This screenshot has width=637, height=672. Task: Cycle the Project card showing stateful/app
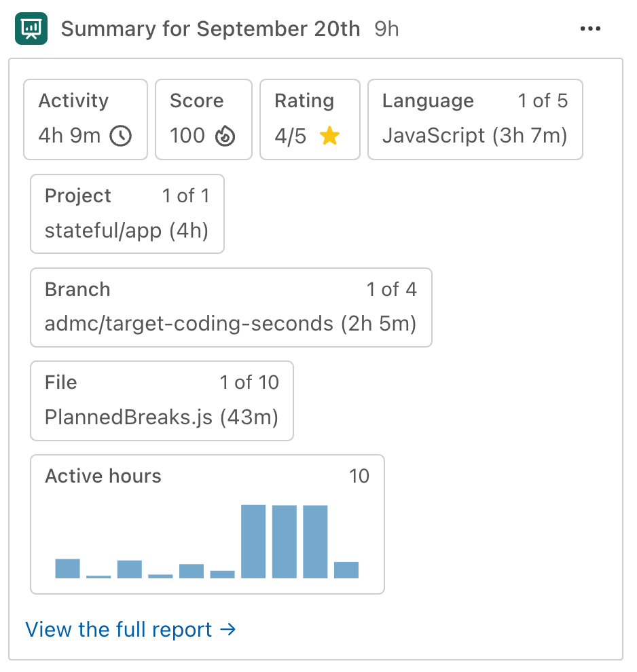pyautogui.click(x=127, y=214)
